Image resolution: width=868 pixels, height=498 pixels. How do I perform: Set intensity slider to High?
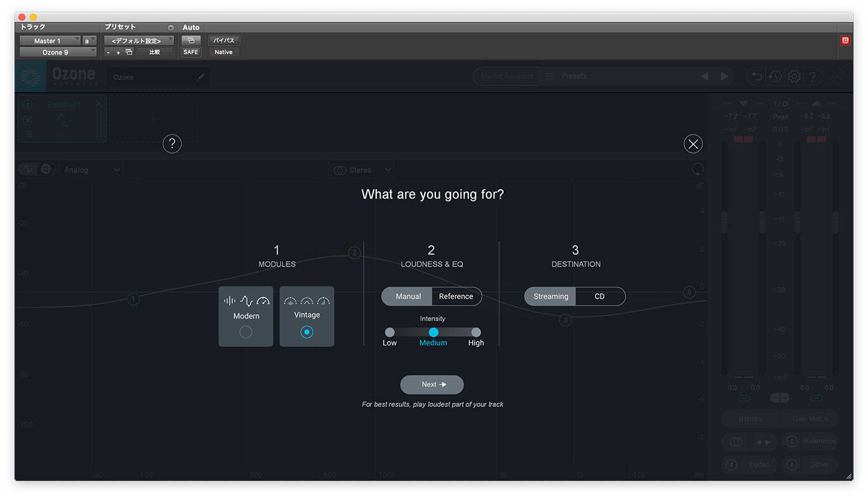[476, 332]
